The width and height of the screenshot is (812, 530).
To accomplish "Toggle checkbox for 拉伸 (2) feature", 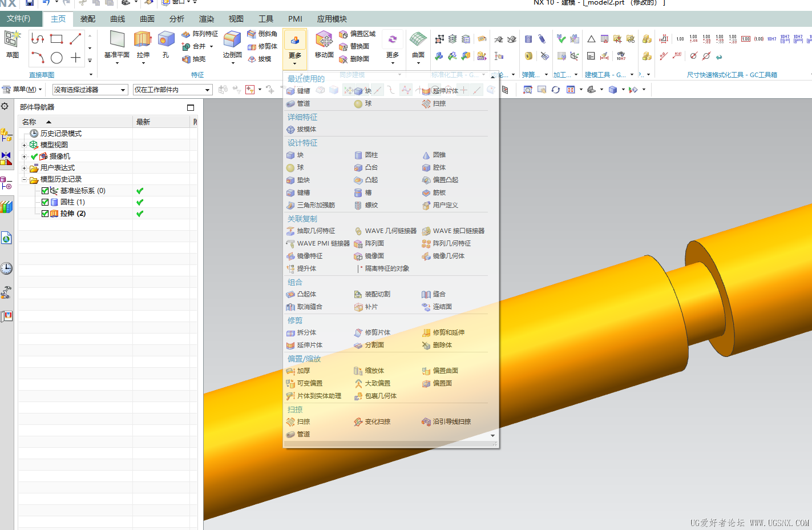I will (x=45, y=214).
